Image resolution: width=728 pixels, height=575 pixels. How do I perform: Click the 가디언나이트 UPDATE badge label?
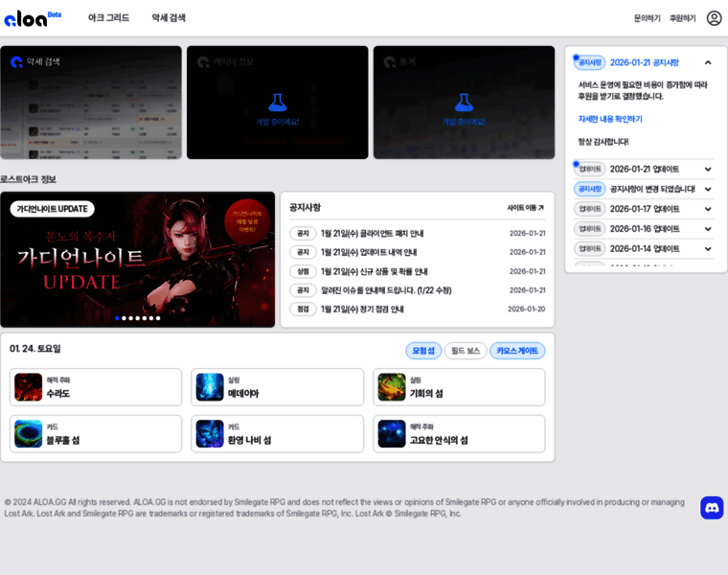(x=52, y=209)
